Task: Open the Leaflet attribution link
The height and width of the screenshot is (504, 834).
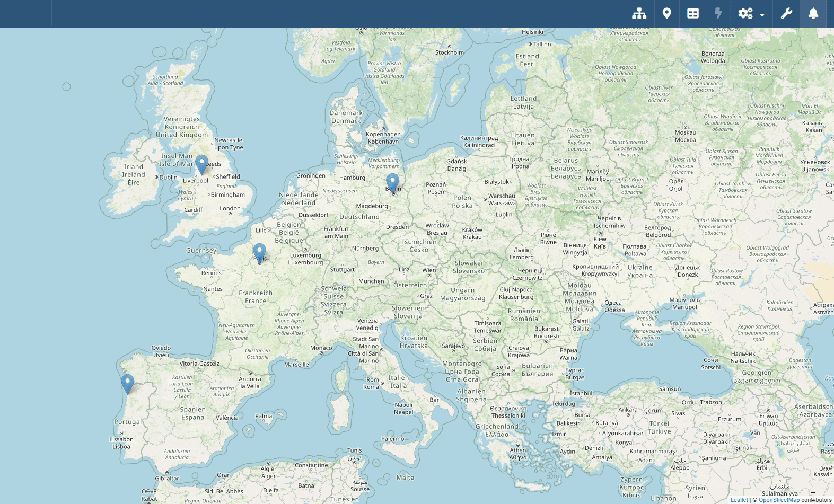Action: tap(739, 500)
